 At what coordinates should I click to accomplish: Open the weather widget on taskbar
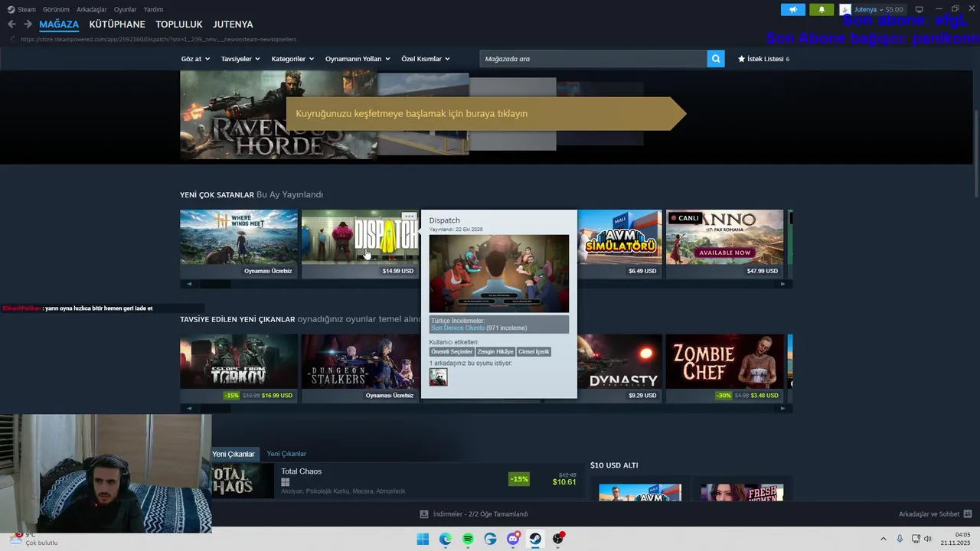tap(34, 539)
